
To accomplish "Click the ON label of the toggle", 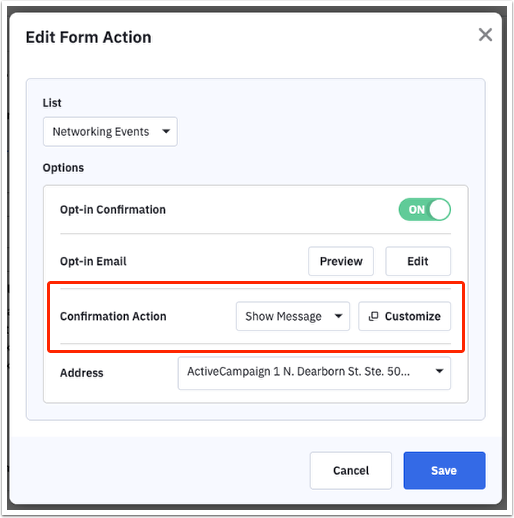I will pos(416,210).
